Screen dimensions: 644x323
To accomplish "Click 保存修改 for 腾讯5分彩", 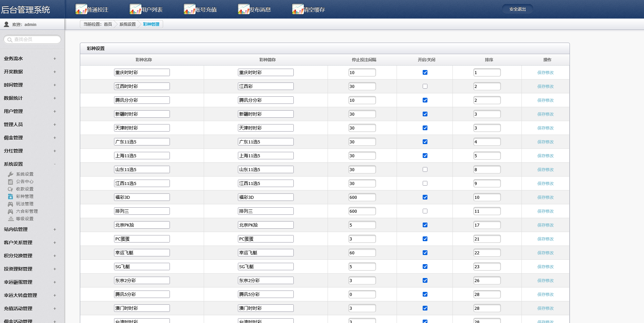I will click(x=546, y=294).
